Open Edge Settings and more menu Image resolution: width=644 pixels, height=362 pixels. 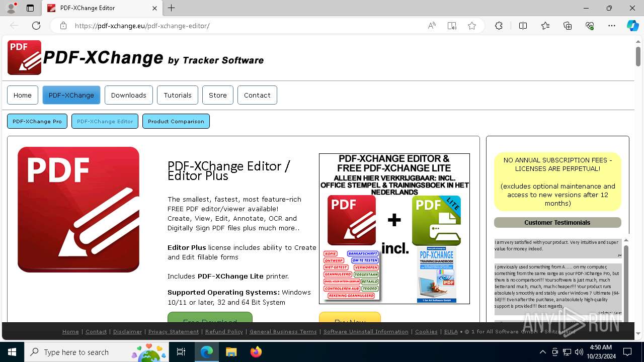click(612, 26)
